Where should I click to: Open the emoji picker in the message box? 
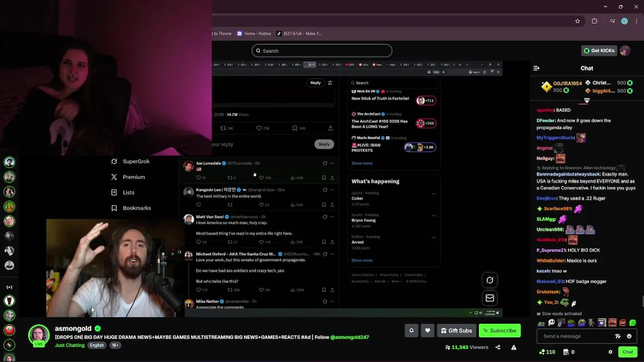[629, 336]
